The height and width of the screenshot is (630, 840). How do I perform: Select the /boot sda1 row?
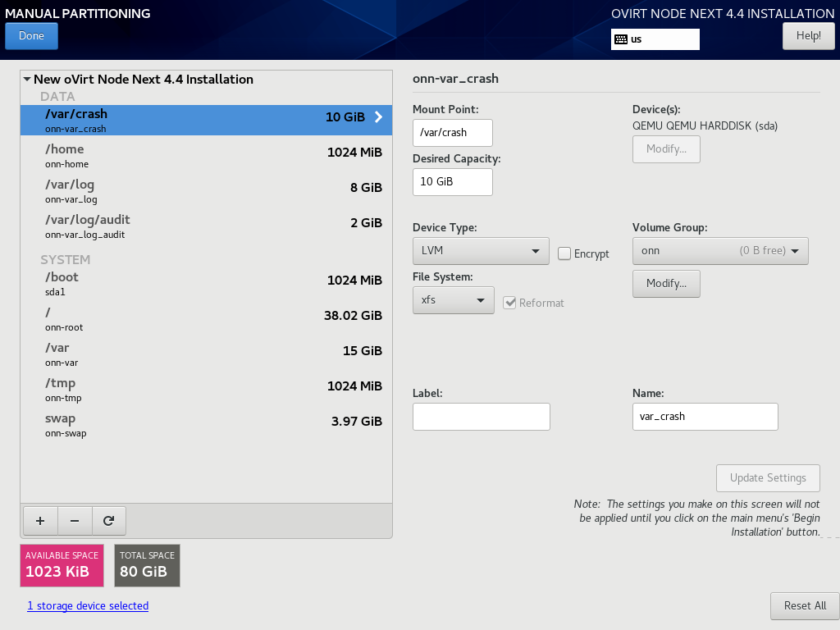(x=206, y=283)
